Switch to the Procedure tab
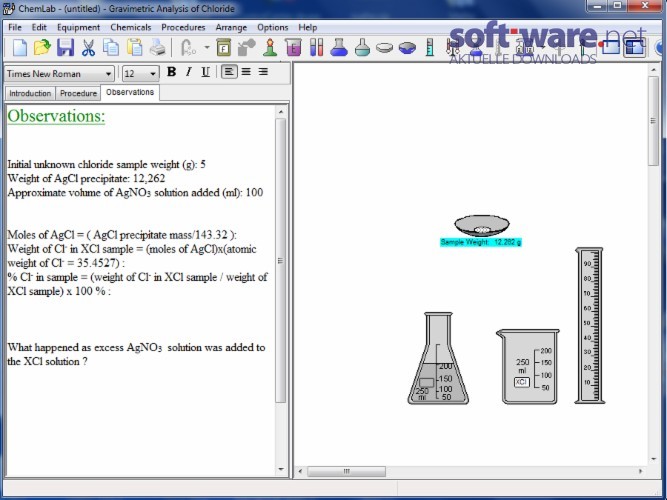The height and width of the screenshot is (500, 667). tap(78, 93)
